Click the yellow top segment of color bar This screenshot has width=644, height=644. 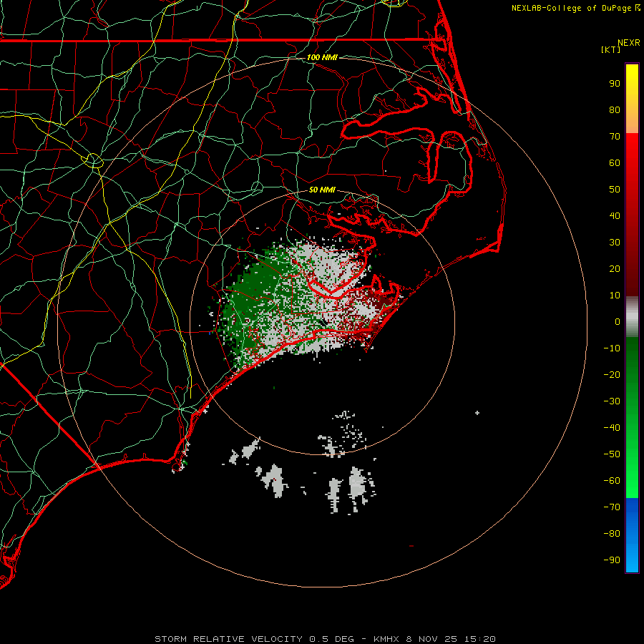[632, 99]
